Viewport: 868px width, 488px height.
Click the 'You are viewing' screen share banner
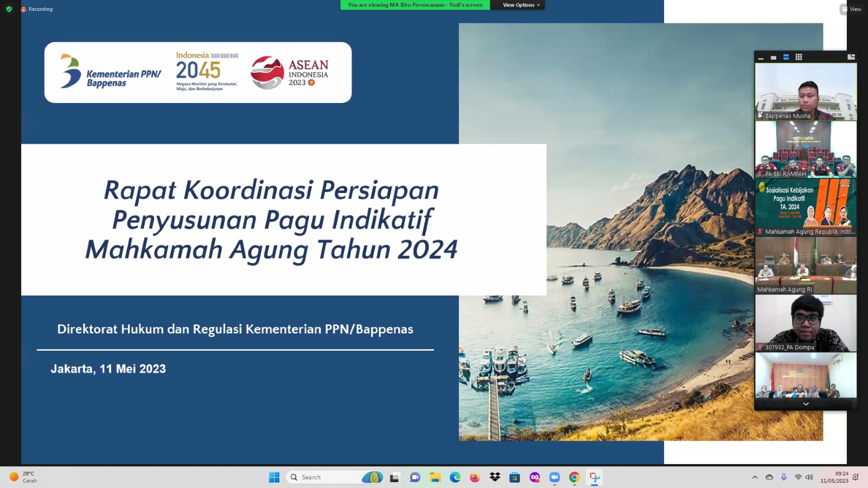point(414,5)
